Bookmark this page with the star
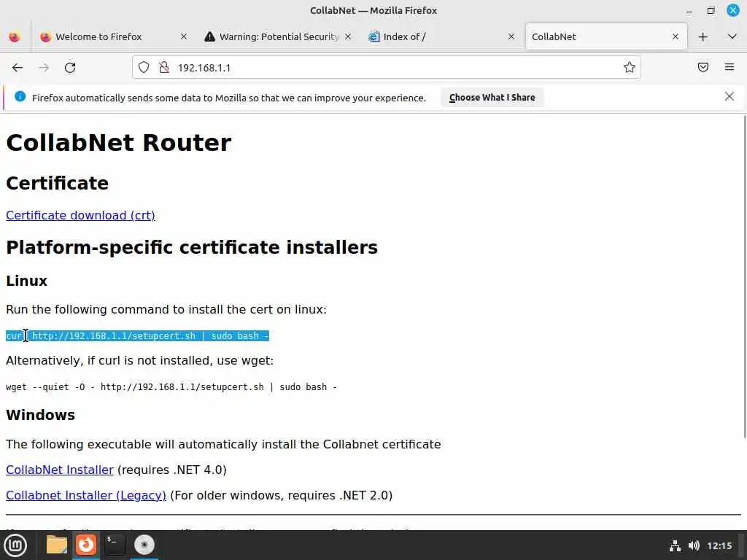This screenshot has width=747, height=560. [630, 68]
